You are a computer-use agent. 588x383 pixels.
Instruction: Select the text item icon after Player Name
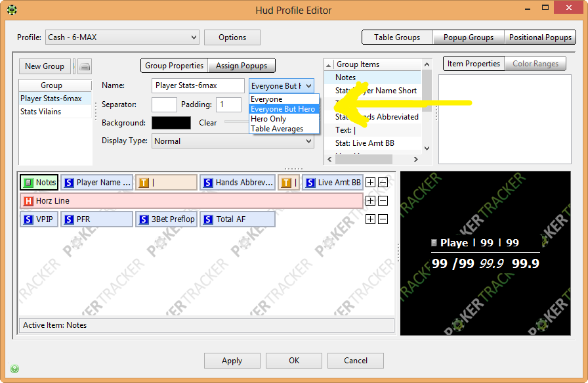click(144, 183)
